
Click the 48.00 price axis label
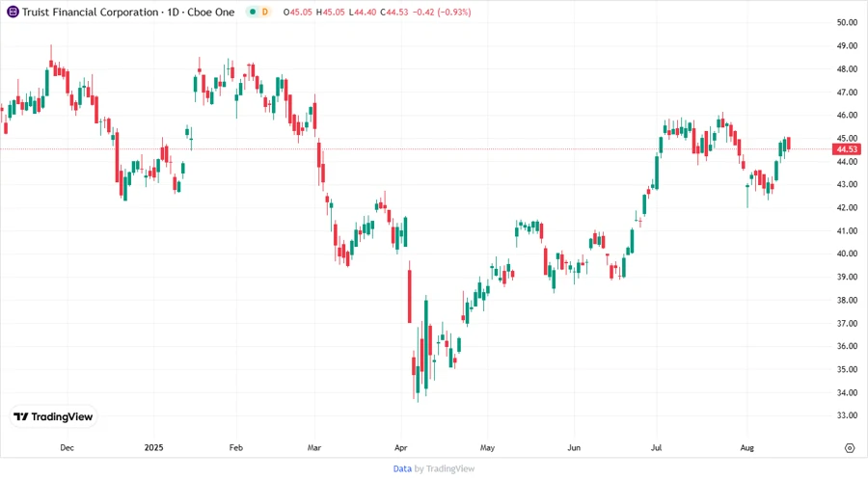[x=847, y=69]
